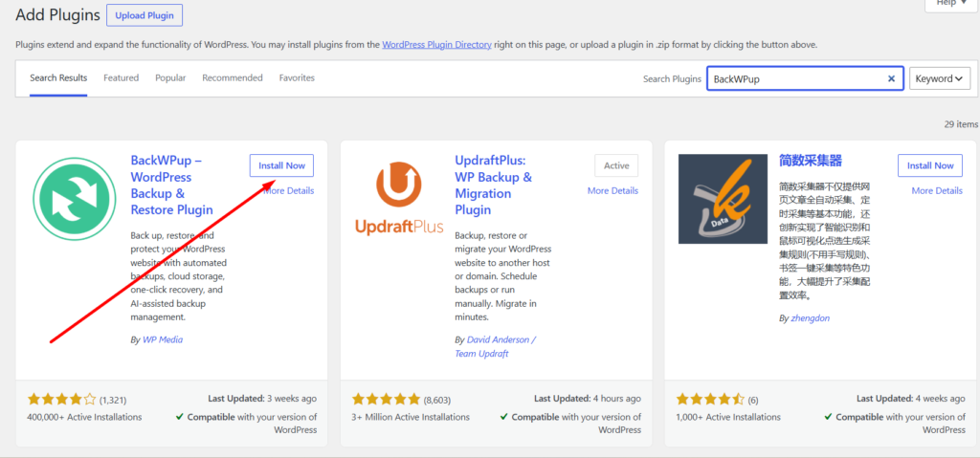Visit author zhengdon's link
The image size is (980, 458).
pos(810,318)
